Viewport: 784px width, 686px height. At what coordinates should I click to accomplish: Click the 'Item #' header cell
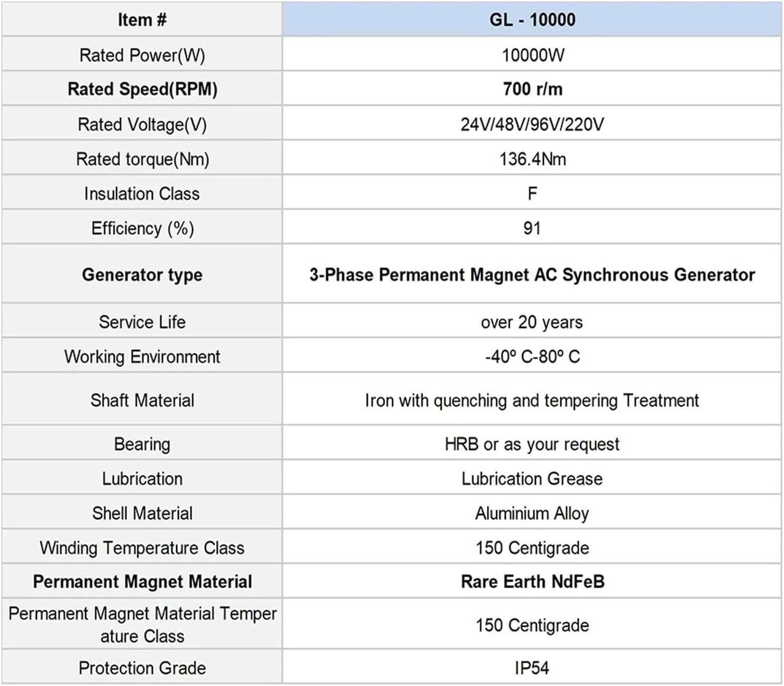point(142,20)
